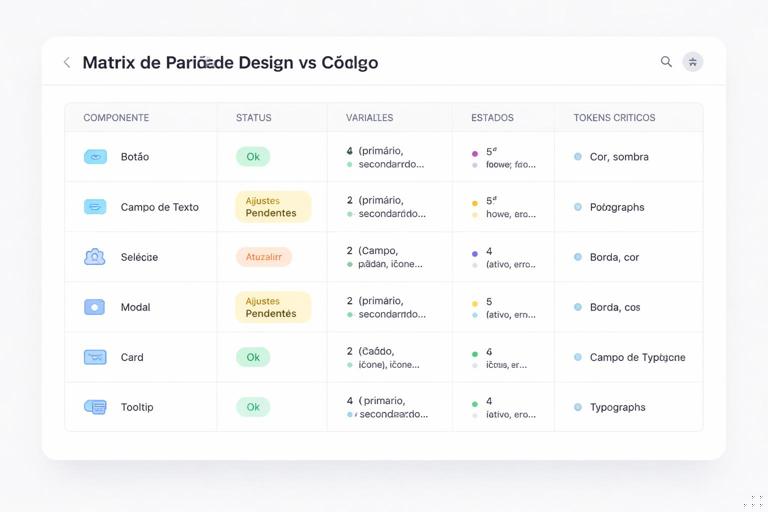Click the token dot beside Cor, sombra
The image size is (768, 512).
578,157
